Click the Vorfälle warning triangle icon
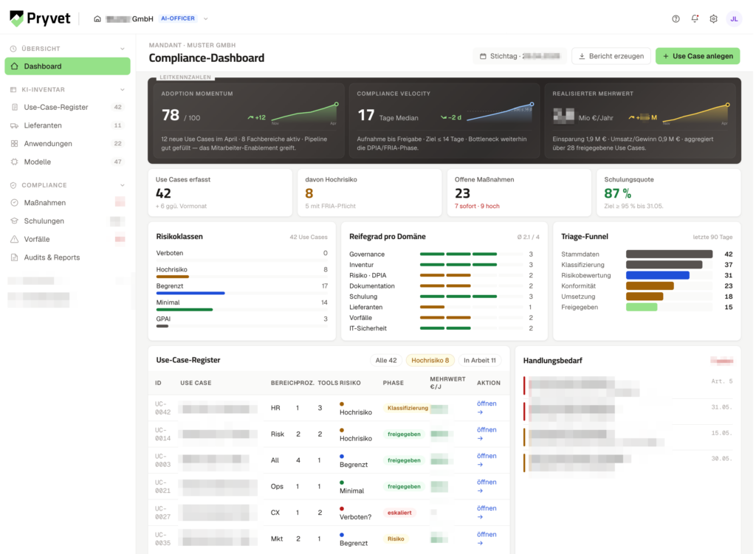 point(15,239)
